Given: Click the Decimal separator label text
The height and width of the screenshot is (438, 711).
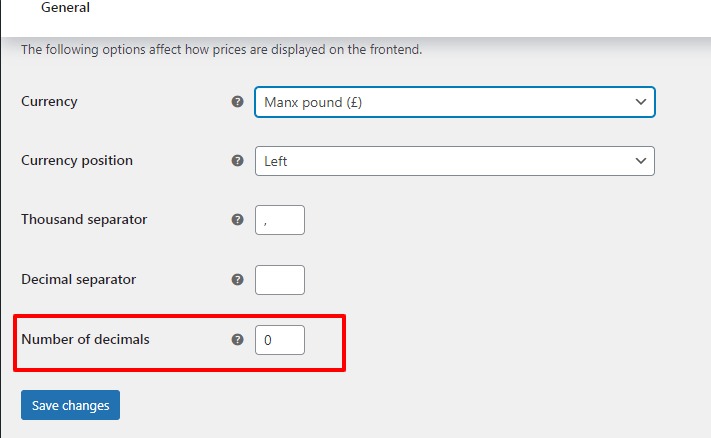Looking at the screenshot, I should pyautogui.click(x=78, y=280).
